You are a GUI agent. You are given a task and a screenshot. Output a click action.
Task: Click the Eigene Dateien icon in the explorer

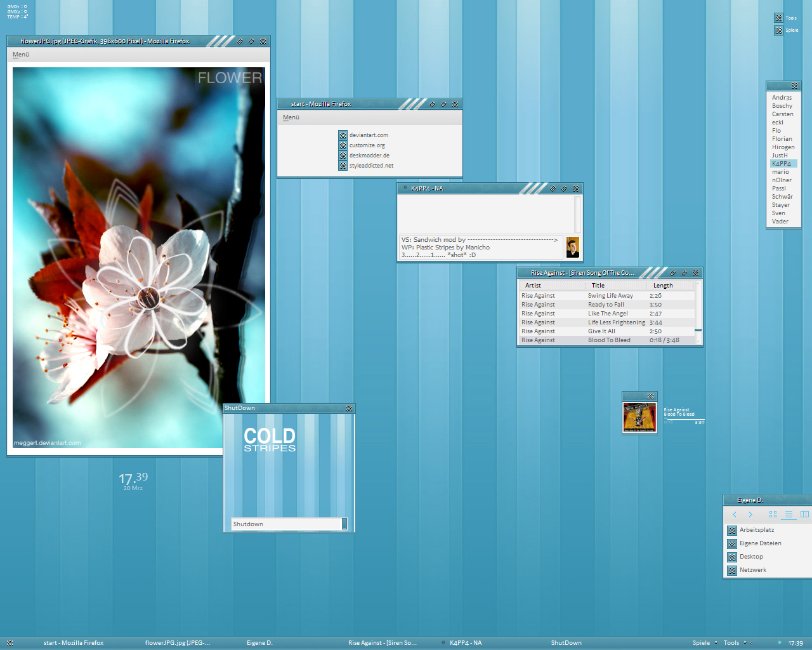point(732,544)
